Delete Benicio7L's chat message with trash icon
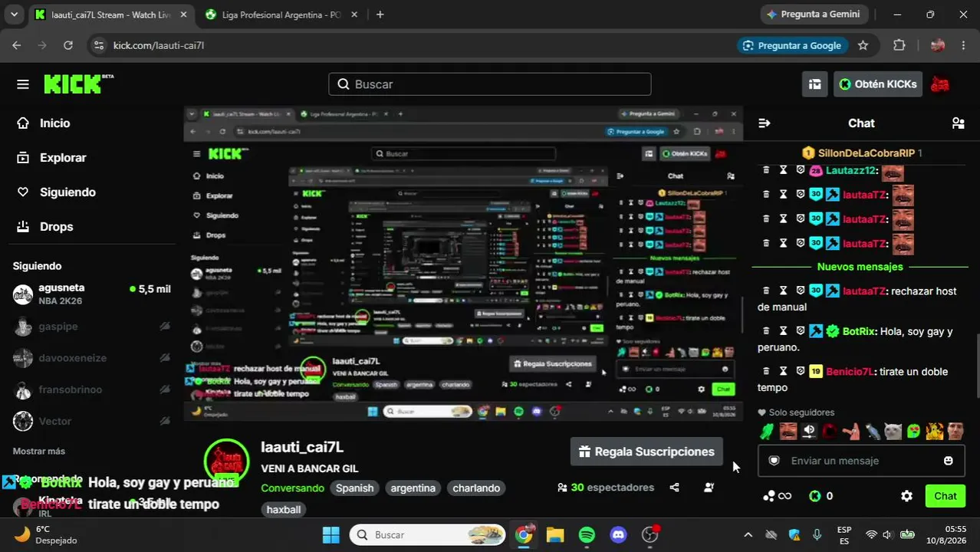The width and height of the screenshot is (980, 552). coord(765,371)
